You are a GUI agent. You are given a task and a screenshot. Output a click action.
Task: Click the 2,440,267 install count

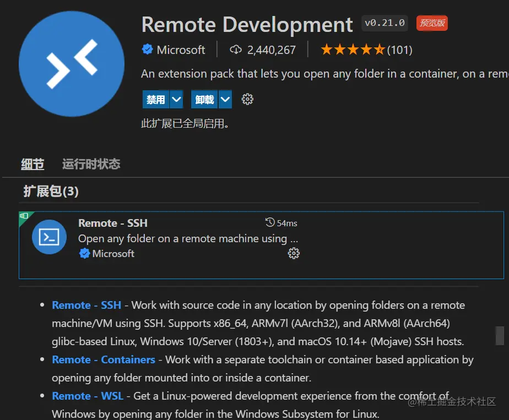pyautogui.click(x=272, y=50)
